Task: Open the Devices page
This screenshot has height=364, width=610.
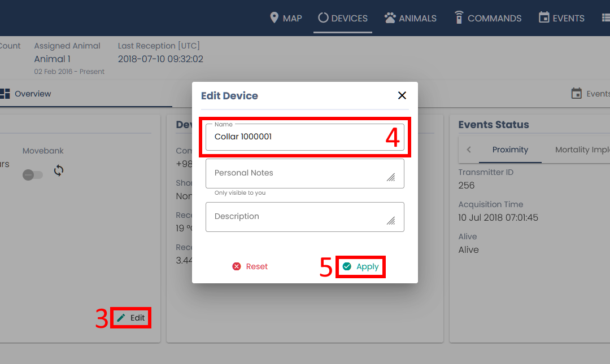Action: (343, 18)
